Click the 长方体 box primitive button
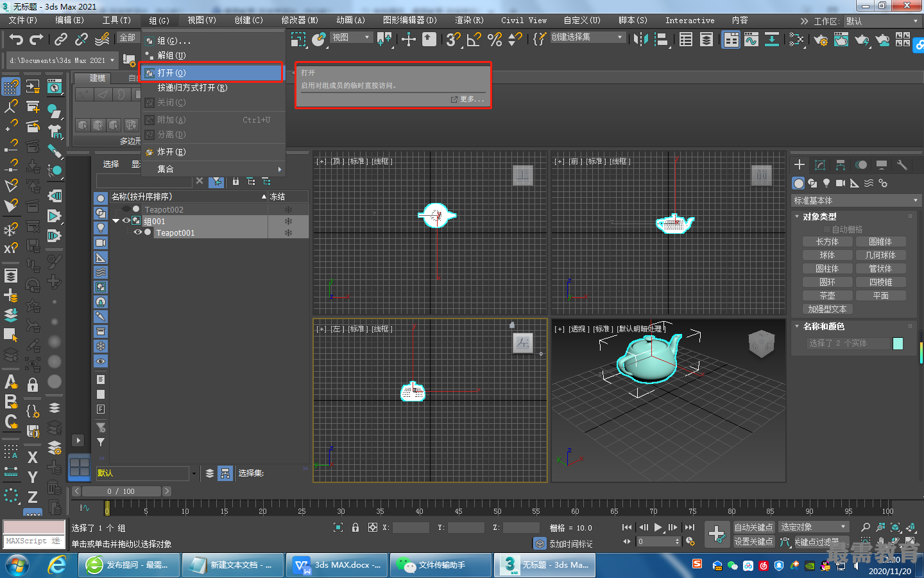Screen dimensions: 924x578 point(827,241)
